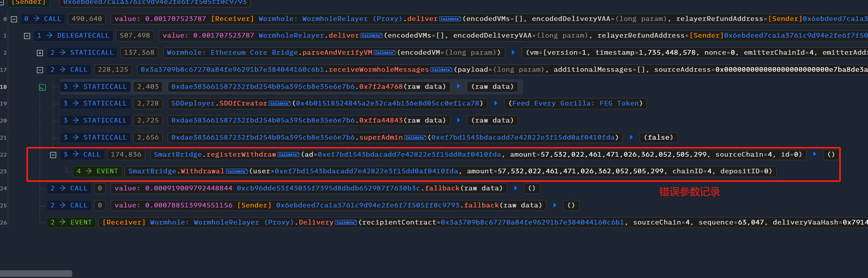Toggle return arrow on [Sender] fallback row

pos(555,205)
